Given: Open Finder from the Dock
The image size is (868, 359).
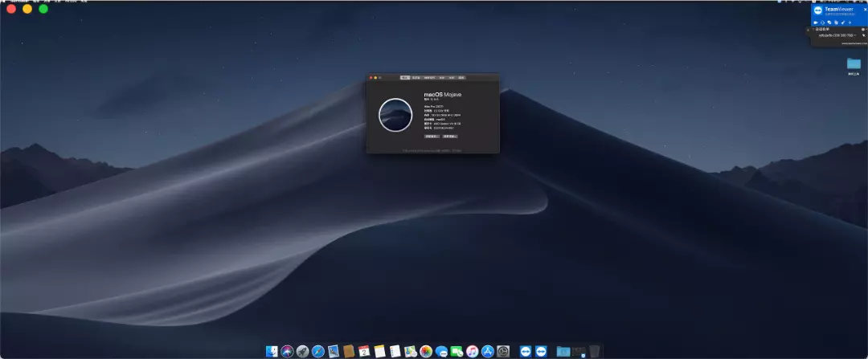Looking at the screenshot, I should pos(272,351).
